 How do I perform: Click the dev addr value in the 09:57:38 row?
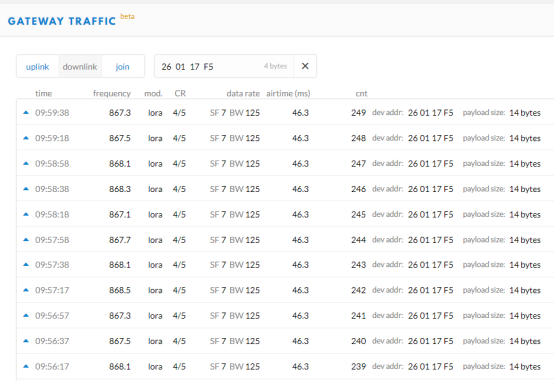click(430, 264)
